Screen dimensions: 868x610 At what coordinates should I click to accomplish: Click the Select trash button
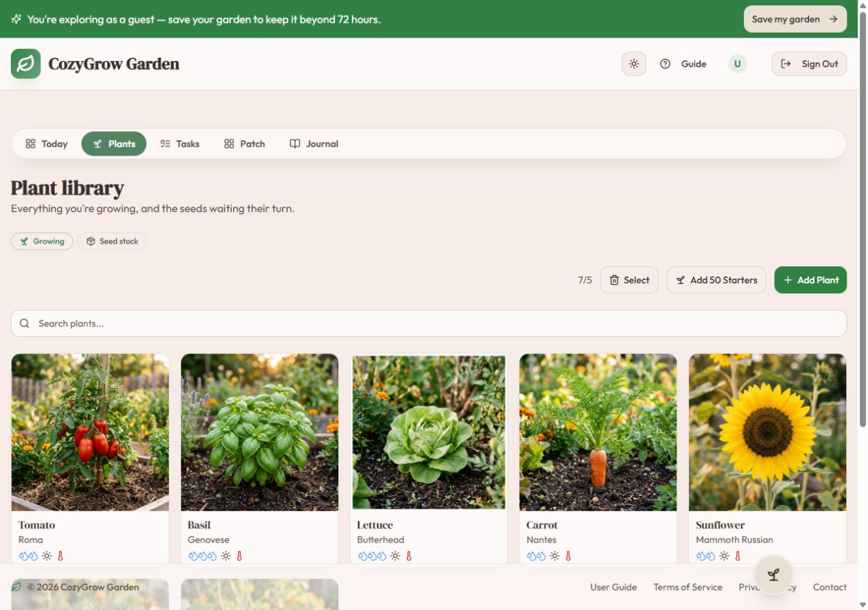tap(629, 280)
